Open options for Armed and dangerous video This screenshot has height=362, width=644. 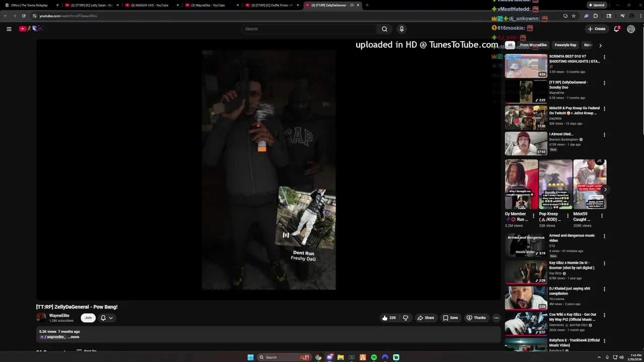point(604,236)
